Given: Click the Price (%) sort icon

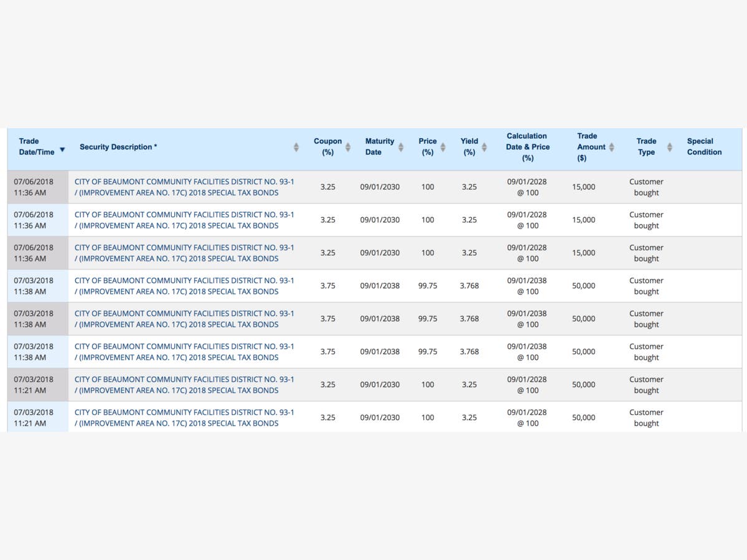Looking at the screenshot, I should [443, 147].
